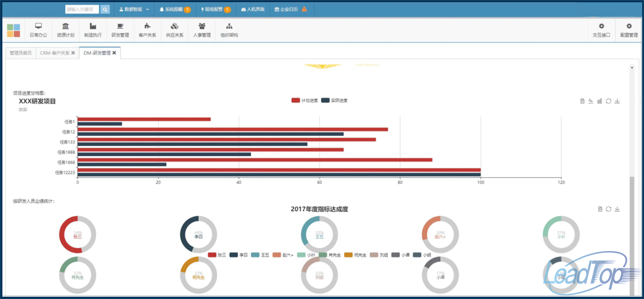
Task: Open the 供应关系 cubes icon module
Action: (x=174, y=30)
